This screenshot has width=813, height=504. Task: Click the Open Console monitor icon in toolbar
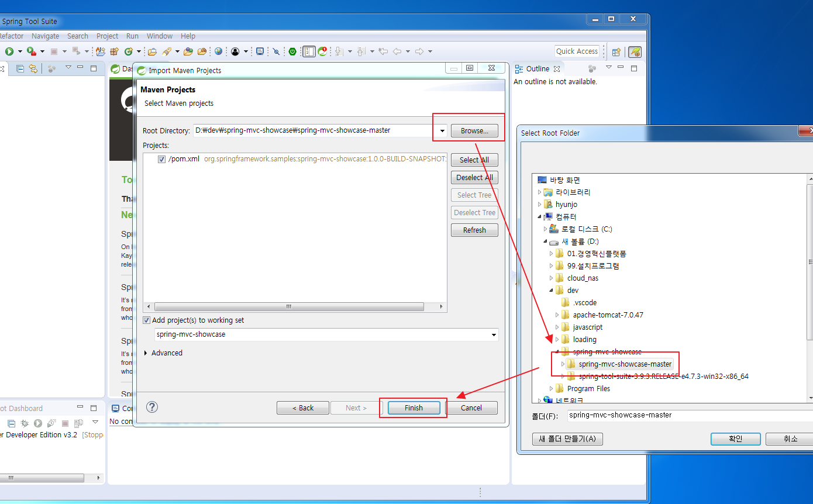(260, 51)
